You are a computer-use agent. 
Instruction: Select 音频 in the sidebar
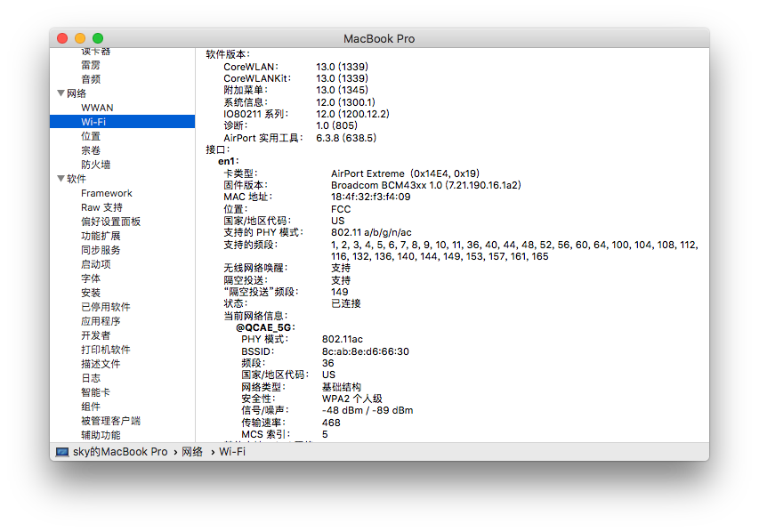pos(91,79)
